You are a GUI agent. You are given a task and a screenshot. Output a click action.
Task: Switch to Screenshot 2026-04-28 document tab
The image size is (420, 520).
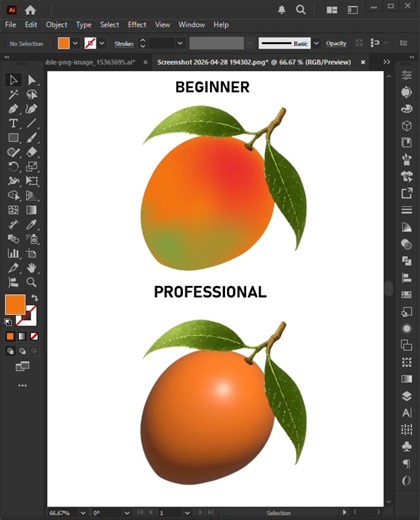[x=254, y=62]
